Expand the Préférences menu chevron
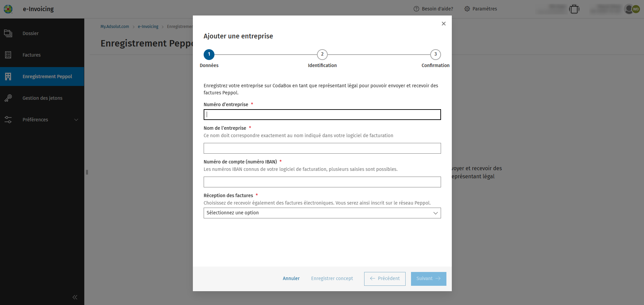The image size is (644, 305). 76,120
